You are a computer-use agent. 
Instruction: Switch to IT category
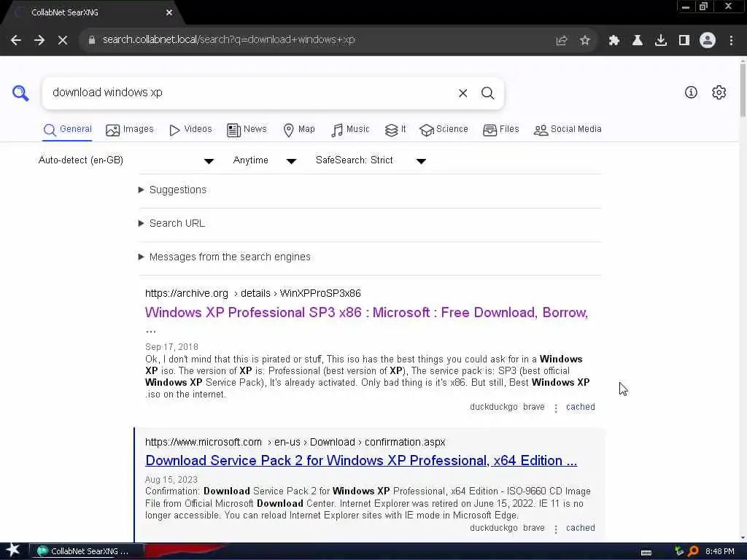point(395,130)
